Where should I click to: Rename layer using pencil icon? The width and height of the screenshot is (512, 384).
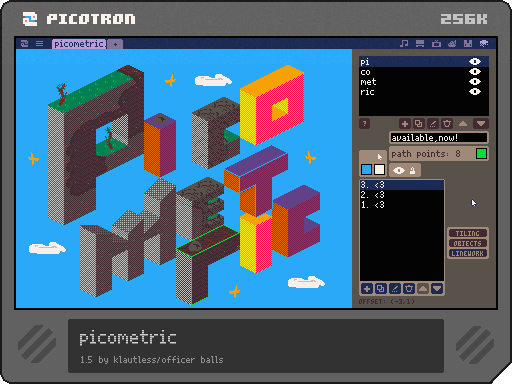pos(433,124)
